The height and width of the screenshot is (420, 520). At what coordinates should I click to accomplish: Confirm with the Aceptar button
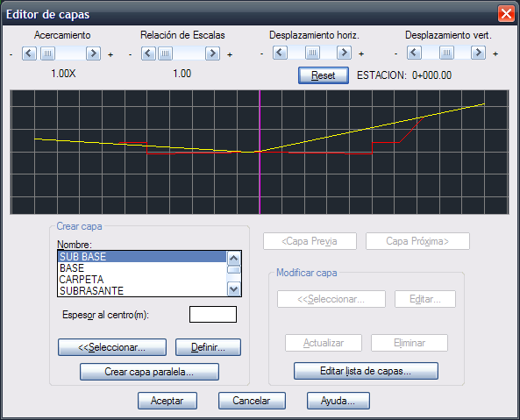(x=167, y=401)
